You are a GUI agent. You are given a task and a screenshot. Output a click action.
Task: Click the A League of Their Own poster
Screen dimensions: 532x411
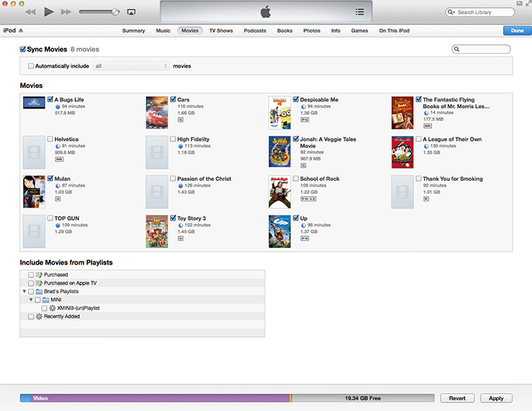coord(403,152)
